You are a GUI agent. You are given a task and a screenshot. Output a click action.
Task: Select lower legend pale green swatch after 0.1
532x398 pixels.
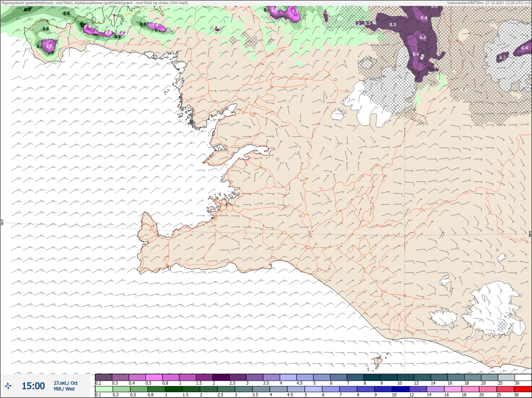[x=103, y=389]
